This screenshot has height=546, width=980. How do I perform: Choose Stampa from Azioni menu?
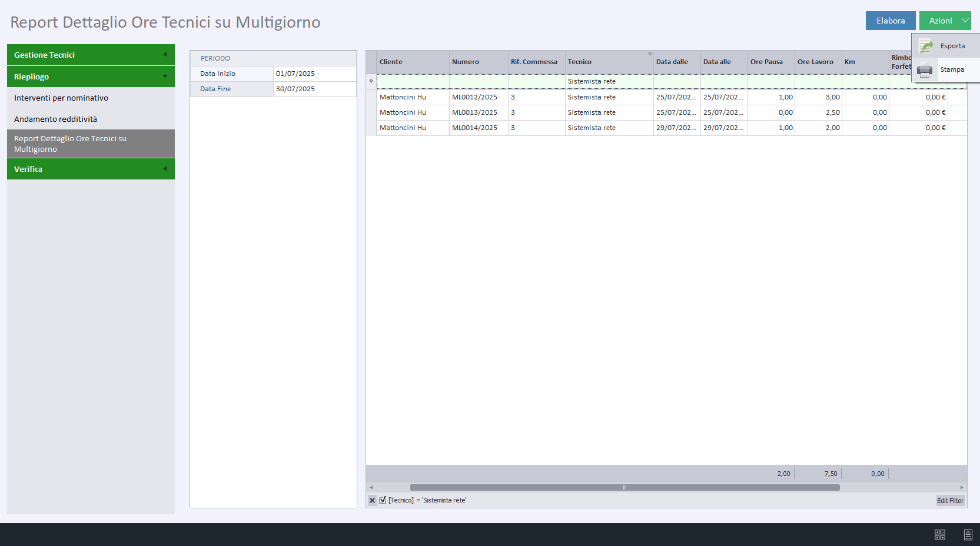click(x=946, y=69)
